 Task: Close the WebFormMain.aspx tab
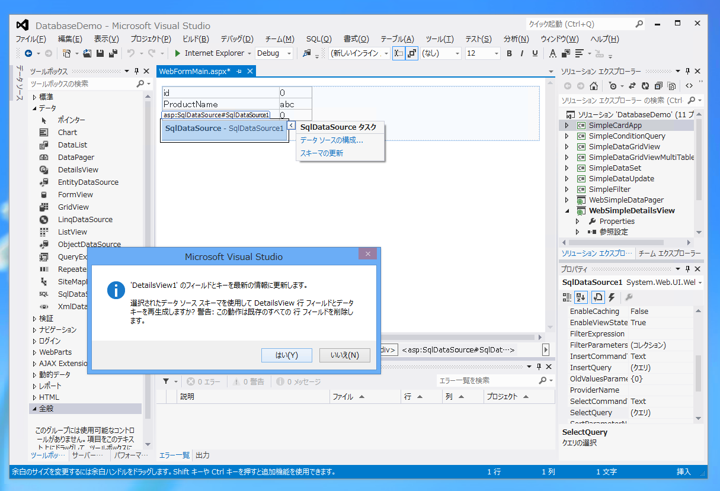point(250,71)
